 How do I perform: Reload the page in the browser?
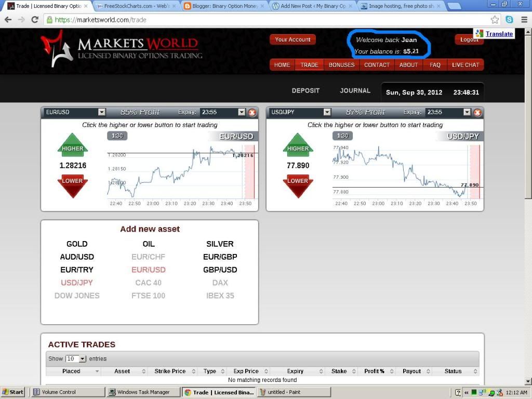(x=35, y=20)
